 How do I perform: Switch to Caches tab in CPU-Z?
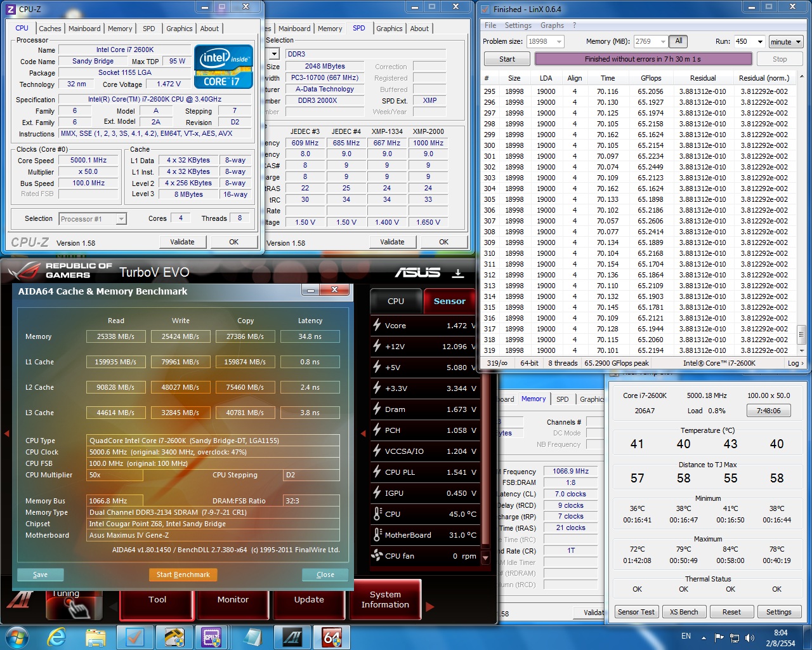click(50, 29)
